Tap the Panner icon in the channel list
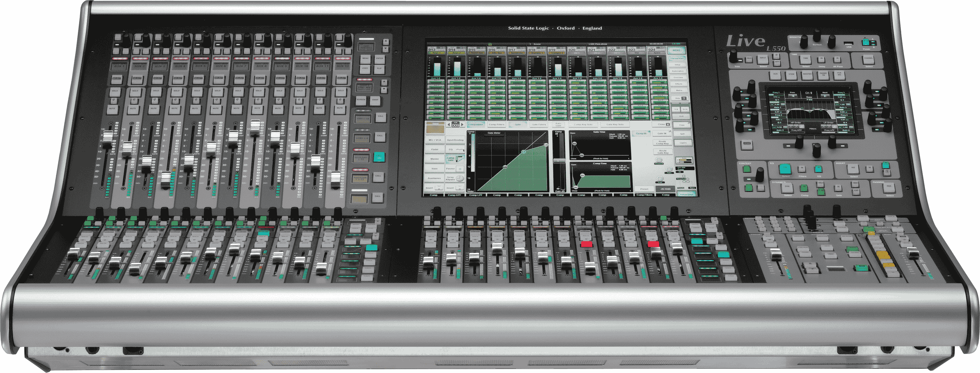Viewport: 980px width, 373px height. pyautogui.click(x=455, y=168)
